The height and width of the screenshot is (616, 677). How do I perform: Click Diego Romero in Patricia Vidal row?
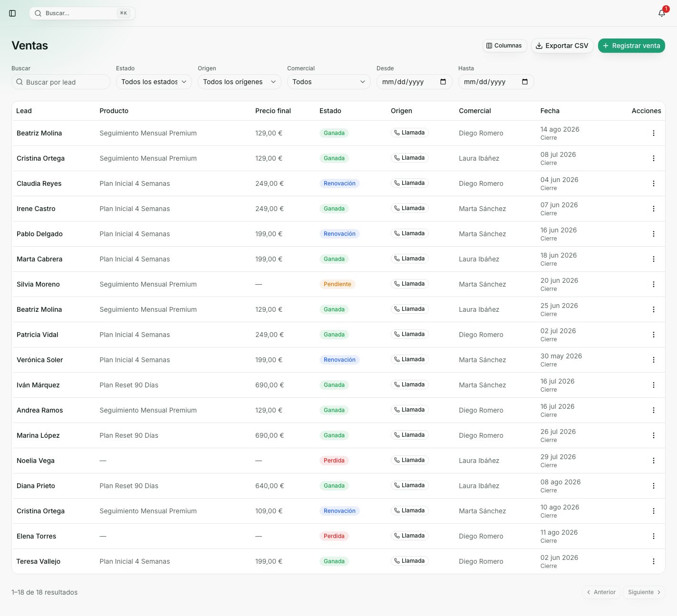coord(481,335)
